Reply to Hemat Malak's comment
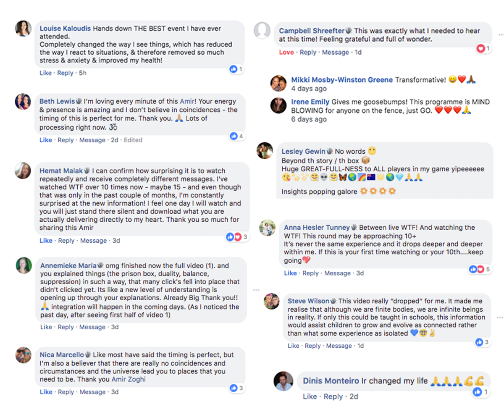This screenshot has width=504, height=420. [66, 241]
